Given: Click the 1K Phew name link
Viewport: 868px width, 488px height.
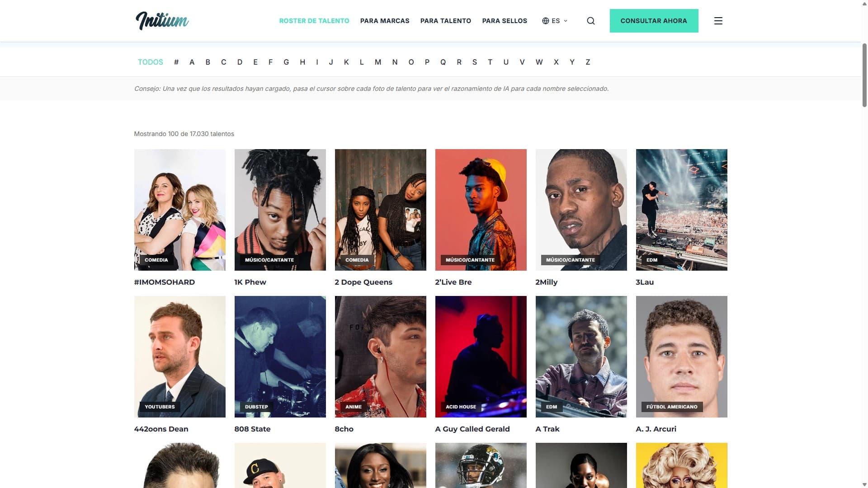Looking at the screenshot, I should pos(250,282).
